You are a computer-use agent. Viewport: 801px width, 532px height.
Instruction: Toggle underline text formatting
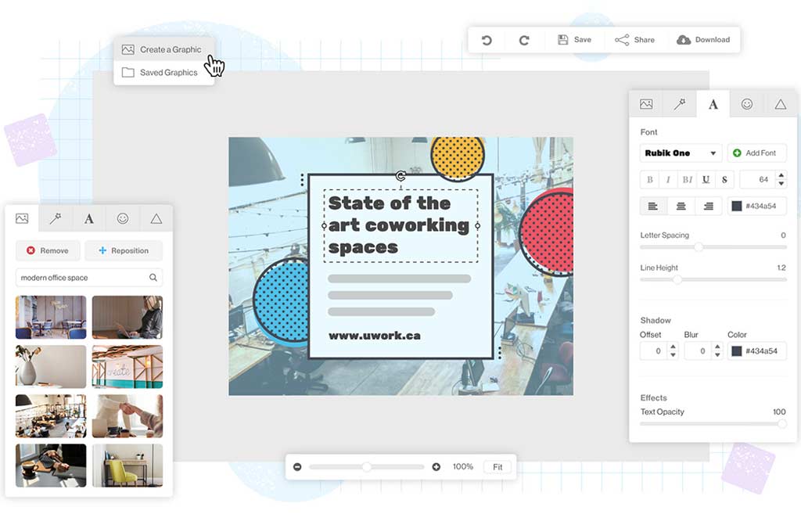click(x=706, y=179)
